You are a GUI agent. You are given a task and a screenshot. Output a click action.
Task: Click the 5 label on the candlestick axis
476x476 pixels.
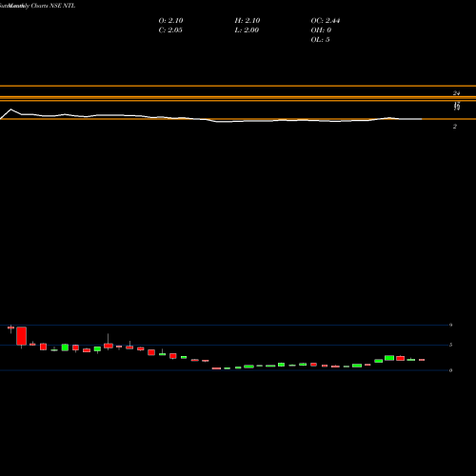point(450,345)
